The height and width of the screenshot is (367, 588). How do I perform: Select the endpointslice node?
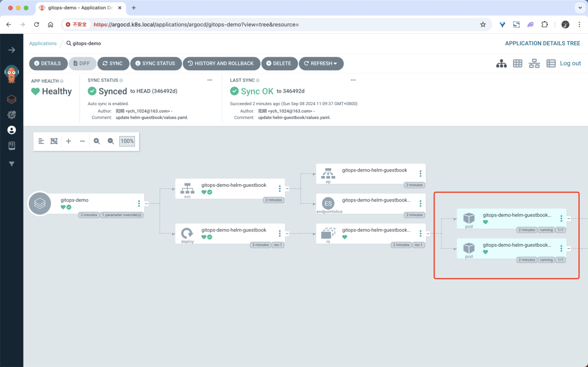coord(371,204)
